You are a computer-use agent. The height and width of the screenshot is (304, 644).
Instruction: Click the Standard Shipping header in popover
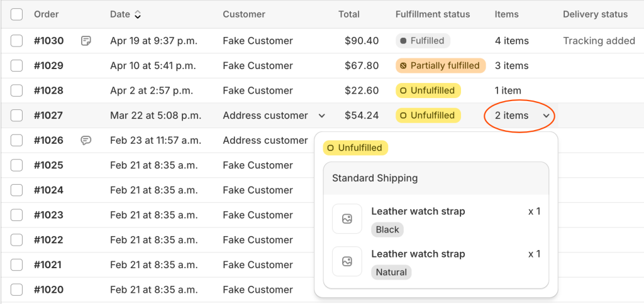(x=375, y=178)
